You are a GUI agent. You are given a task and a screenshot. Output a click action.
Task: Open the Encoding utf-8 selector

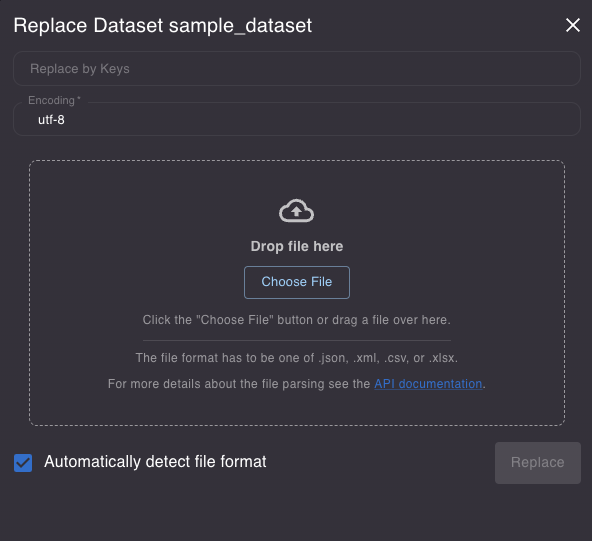(x=296, y=119)
